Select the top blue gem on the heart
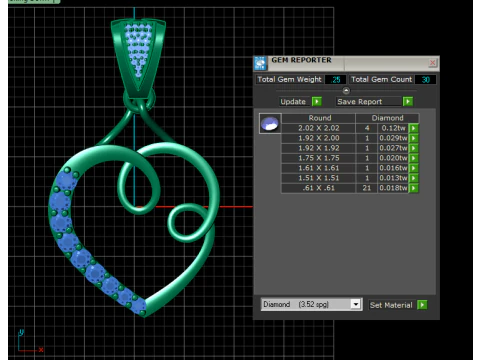 tap(67, 180)
